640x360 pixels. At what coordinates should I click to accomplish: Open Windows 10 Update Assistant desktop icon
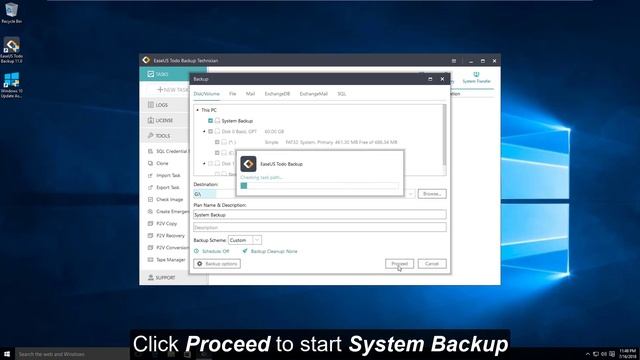coord(11,85)
